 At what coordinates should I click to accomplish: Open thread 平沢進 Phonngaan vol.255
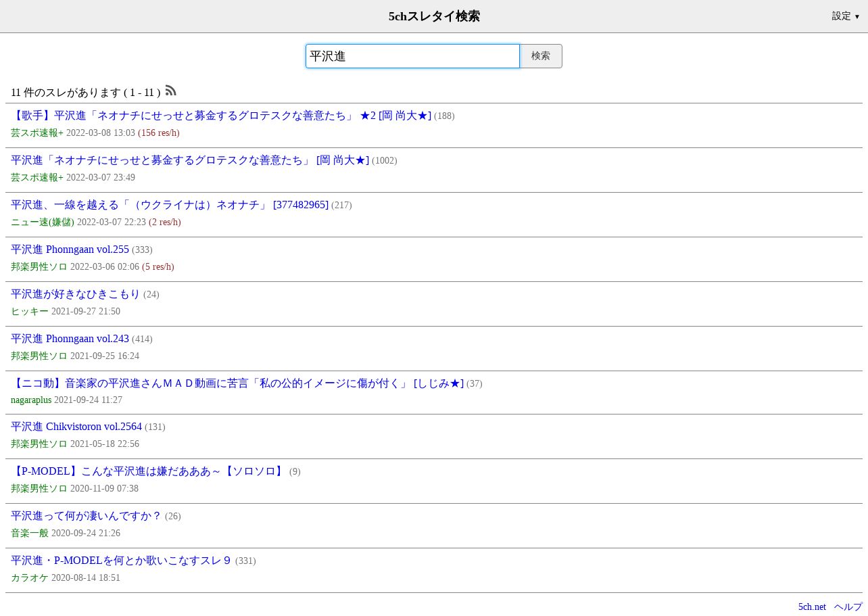pyautogui.click(x=70, y=250)
